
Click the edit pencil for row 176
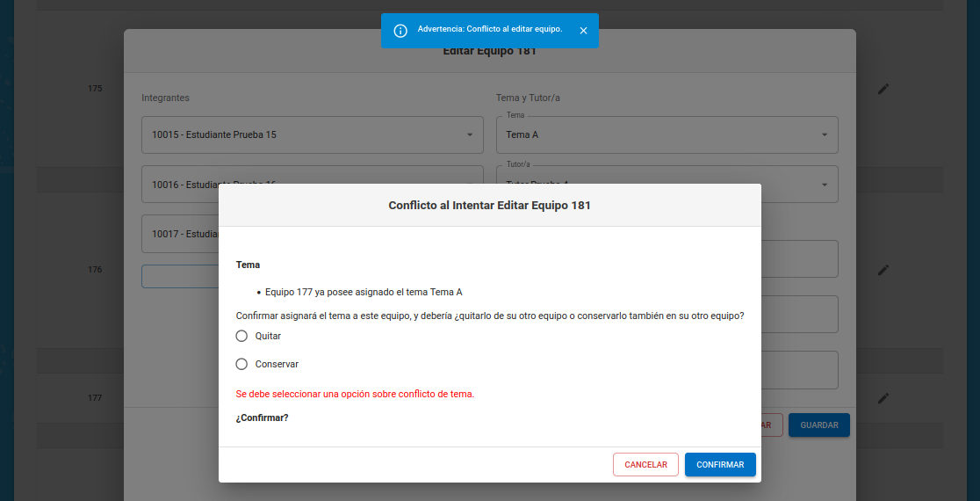click(883, 269)
